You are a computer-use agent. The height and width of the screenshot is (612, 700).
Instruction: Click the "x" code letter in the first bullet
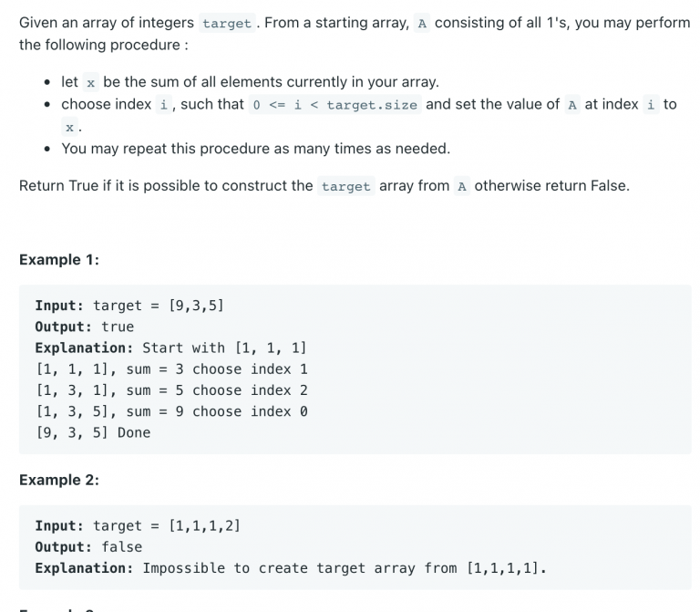[91, 83]
